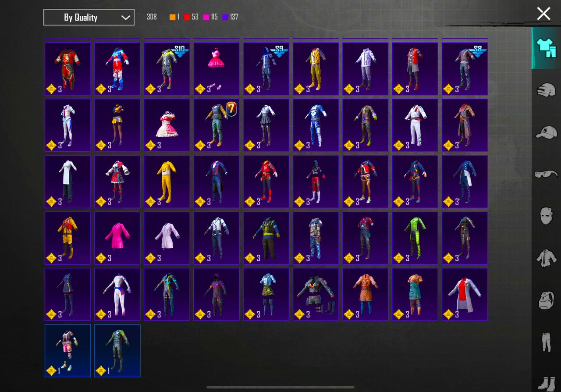Select the neon green jumpsuit
Screen dimensions: 561x392
(415, 239)
